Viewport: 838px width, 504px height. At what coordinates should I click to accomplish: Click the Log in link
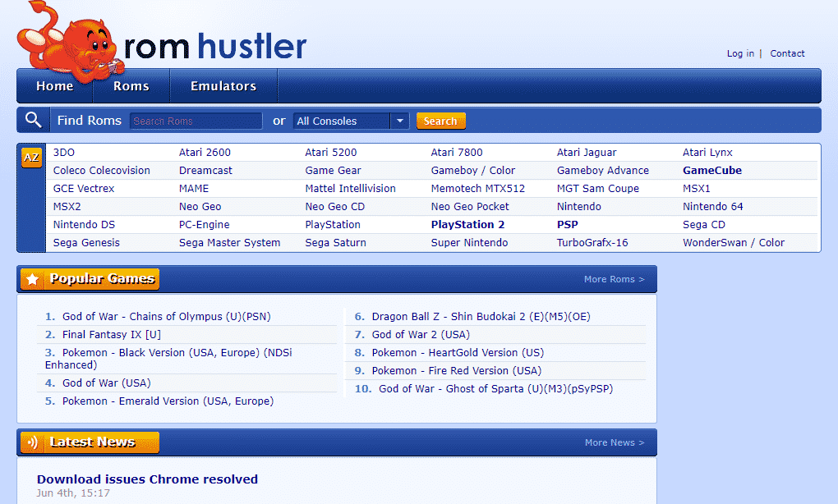coord(740,53)
